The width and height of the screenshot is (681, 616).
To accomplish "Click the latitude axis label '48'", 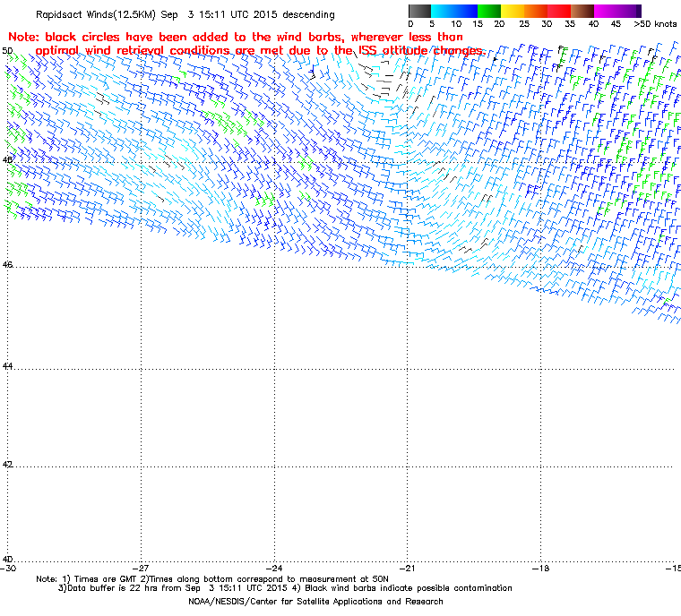I will [x=6, y=159].
